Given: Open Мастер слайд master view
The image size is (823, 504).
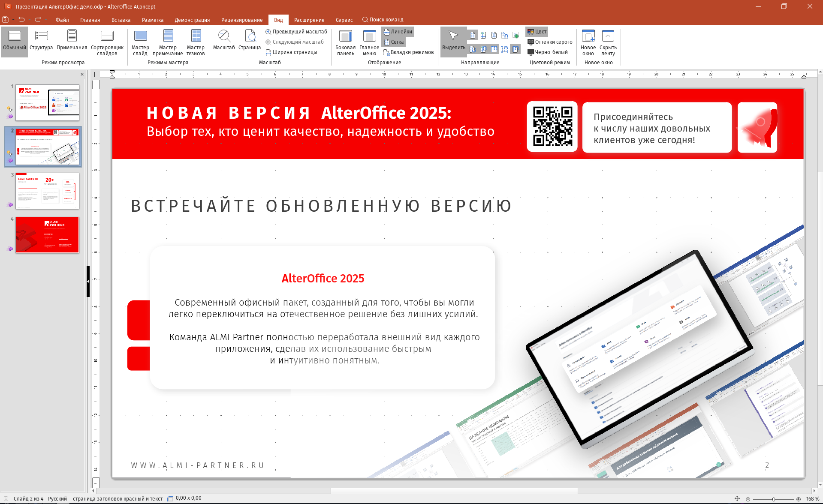Looking at the screenshot, I should tap(140, 42).
